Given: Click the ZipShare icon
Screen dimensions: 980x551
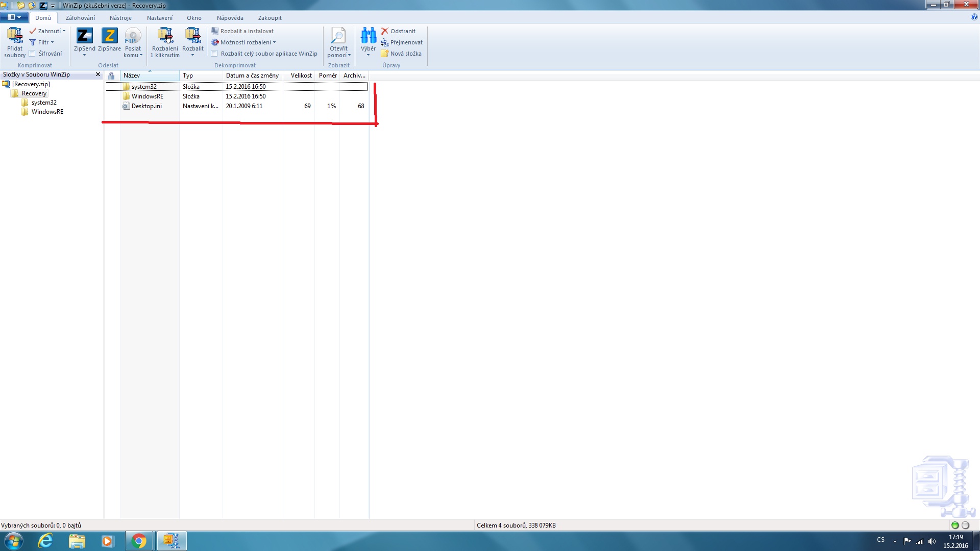Looking at the screenshot, I should pos(109,36).
